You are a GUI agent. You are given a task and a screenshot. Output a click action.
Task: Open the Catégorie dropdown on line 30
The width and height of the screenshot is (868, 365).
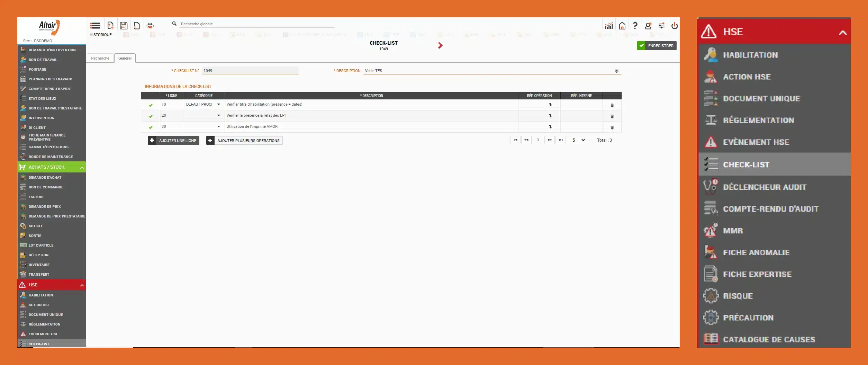pos(218,126)
